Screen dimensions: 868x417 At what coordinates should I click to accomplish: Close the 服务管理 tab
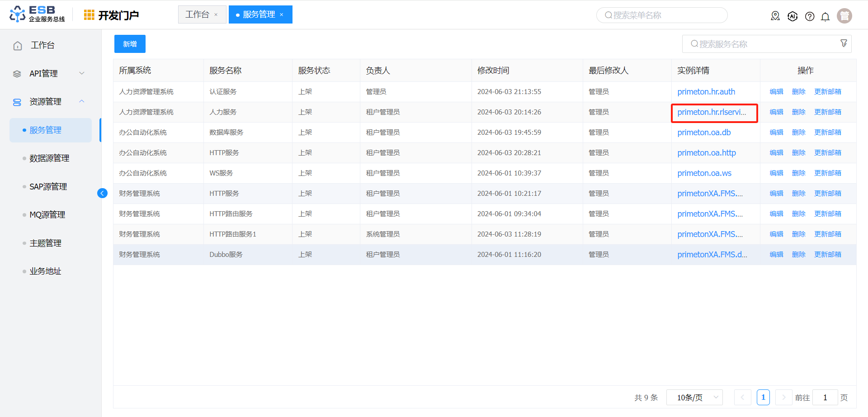click(282, 15)
